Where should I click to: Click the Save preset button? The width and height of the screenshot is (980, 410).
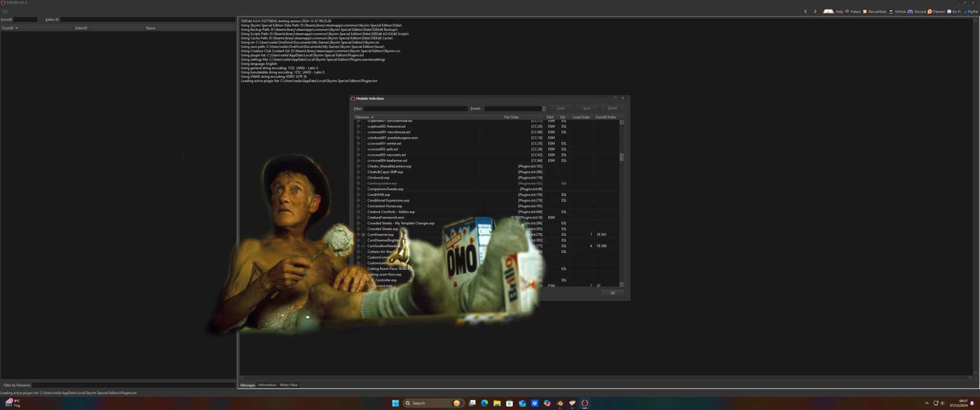coord(586,108)
